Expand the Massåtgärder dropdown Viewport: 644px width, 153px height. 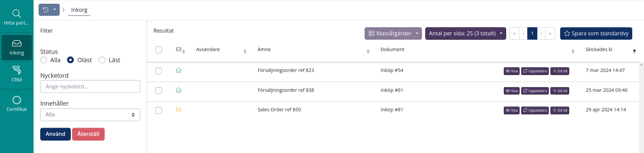click(x=393, y=33)
